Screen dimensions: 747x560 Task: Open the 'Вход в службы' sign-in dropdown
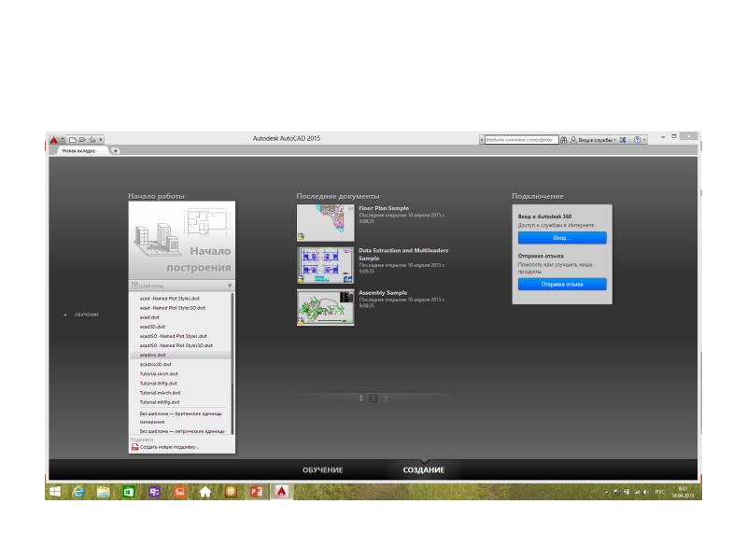pos(594,140)
